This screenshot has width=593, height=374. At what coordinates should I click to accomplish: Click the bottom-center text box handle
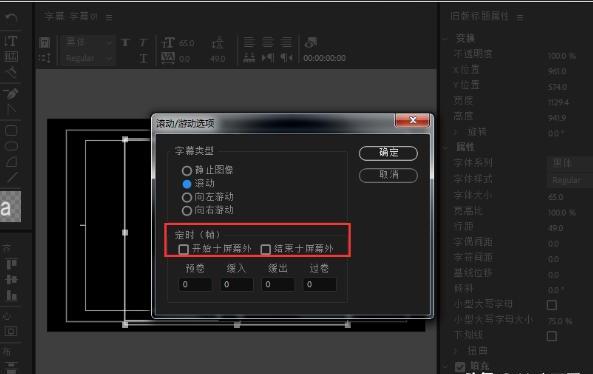click(x=237, y=324)
